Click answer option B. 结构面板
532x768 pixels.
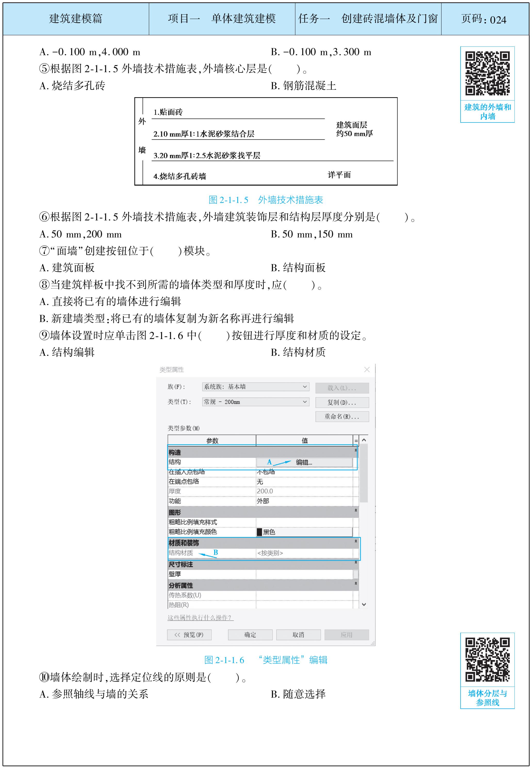click(298, 268)
